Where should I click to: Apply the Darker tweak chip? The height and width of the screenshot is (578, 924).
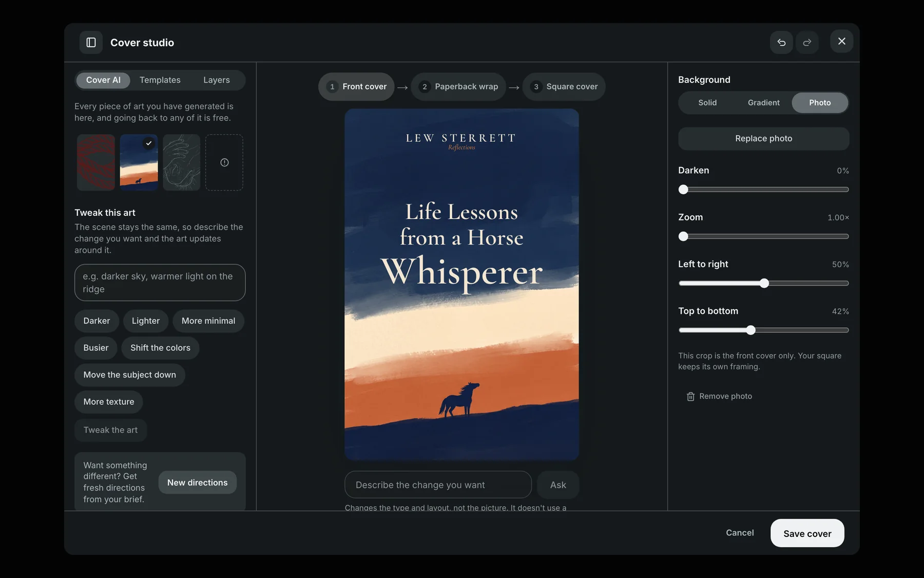tap(97, 321)
